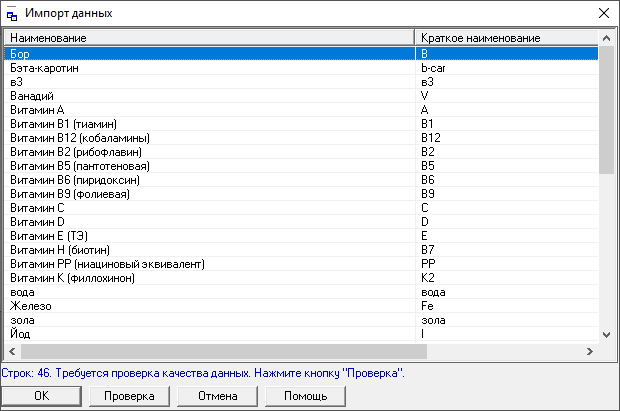Open help with the Помощь button
This screenshot has width=620, height=411.
click(303, 396)
